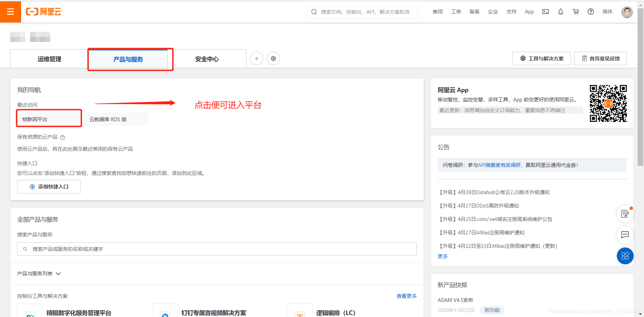This screenshot has width=644, height=317.
Task: Open 钉钉专属音视频解决方案 card
Action: [x=214, y=313]
